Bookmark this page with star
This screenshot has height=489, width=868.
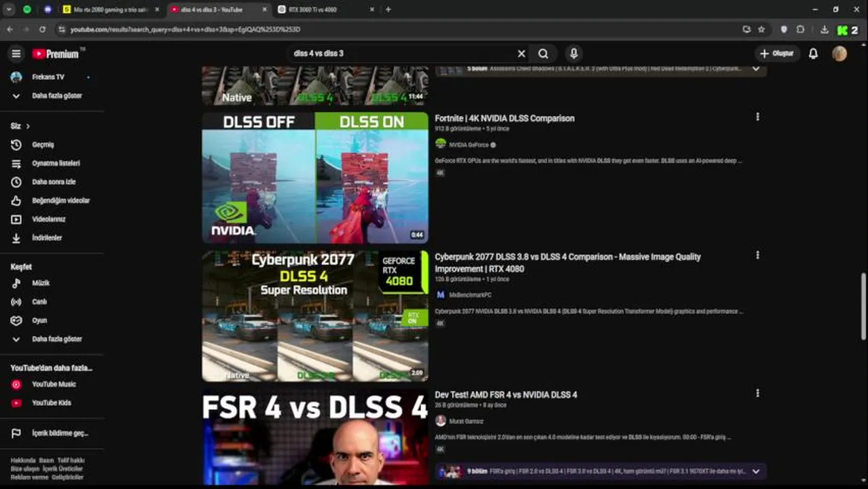761,29
